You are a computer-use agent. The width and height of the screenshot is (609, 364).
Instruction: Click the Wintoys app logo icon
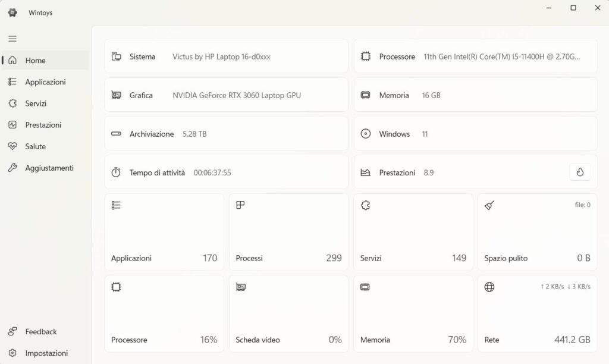click(12, 12)
